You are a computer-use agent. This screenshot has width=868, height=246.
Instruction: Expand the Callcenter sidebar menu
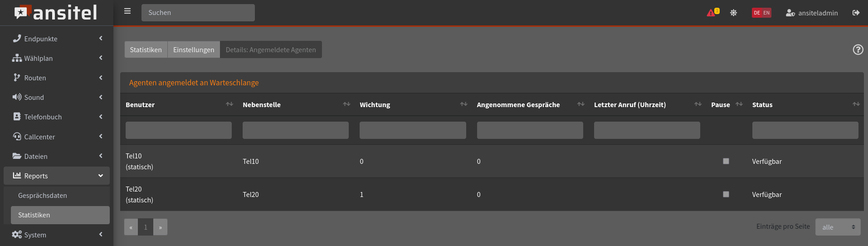click(57, 137)
